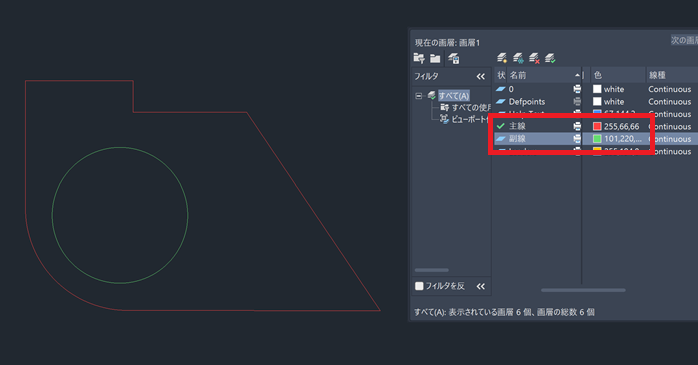Click the New Group Filter folder icon
Image resolution: width=698 pixels, height=365 pixels.
click(x=435, y=58)
